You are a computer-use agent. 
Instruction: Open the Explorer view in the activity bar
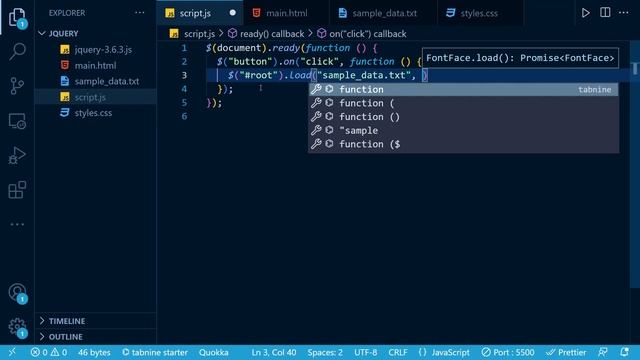17,18
